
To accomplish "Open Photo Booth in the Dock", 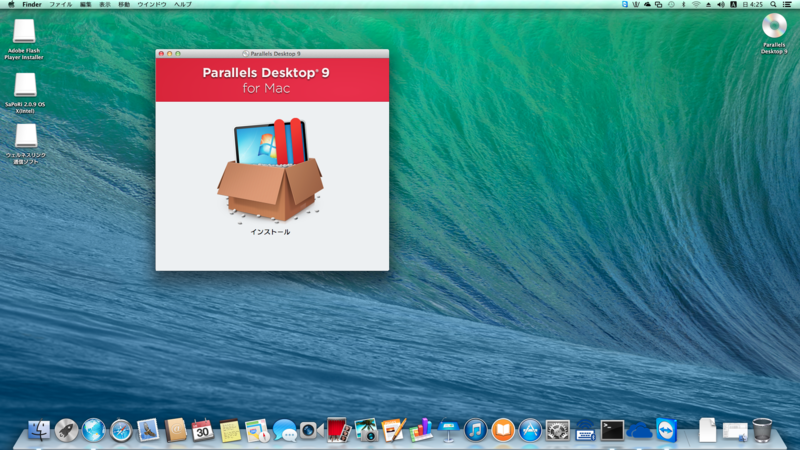I will tap(339, 431).
